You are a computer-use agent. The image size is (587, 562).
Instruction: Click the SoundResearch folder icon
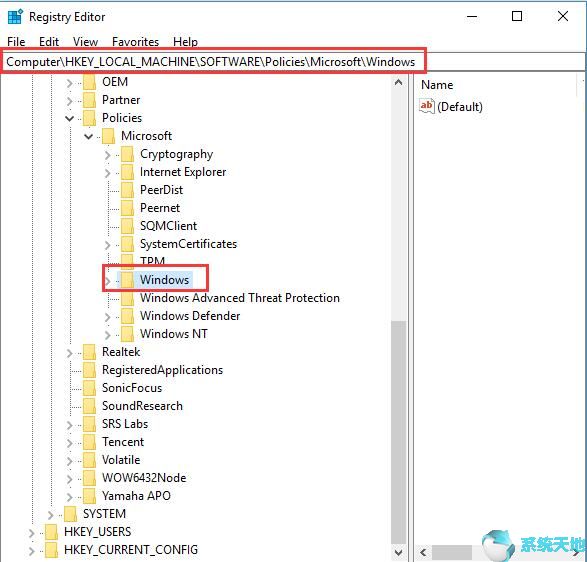(x=89, y=406)
